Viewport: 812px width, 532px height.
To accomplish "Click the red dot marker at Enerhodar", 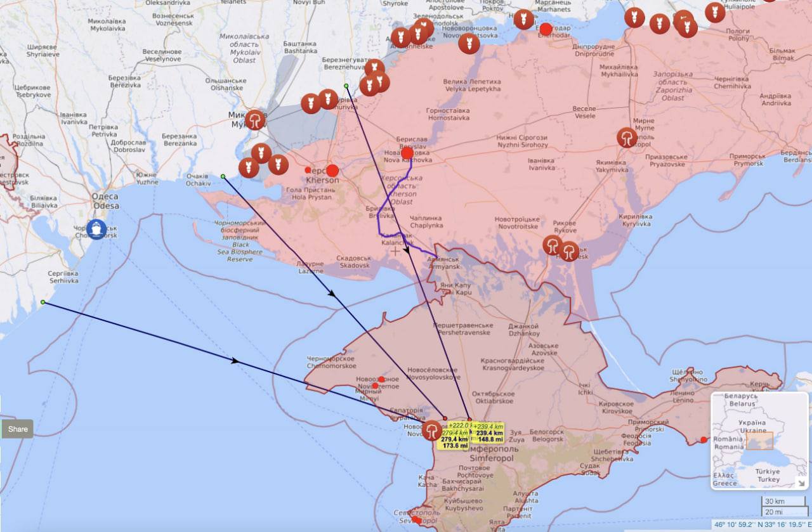I will (546, 29).
